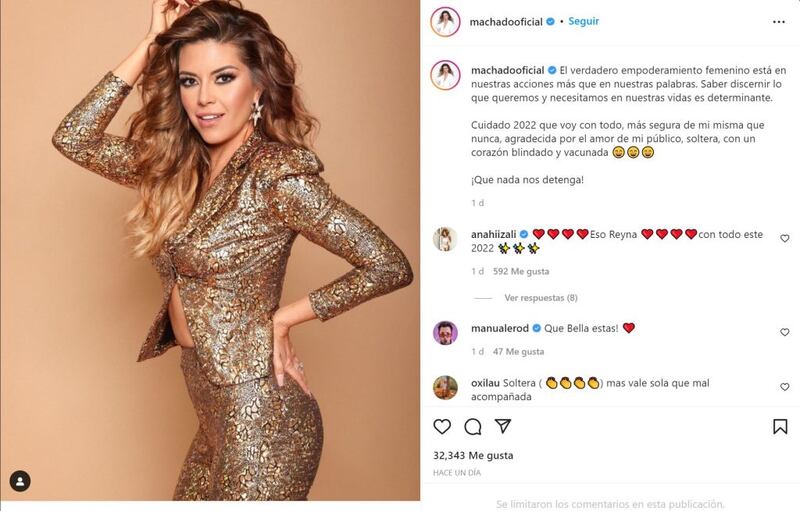
Task: Show tagged people icon on photo
Action: coord(20,481)
